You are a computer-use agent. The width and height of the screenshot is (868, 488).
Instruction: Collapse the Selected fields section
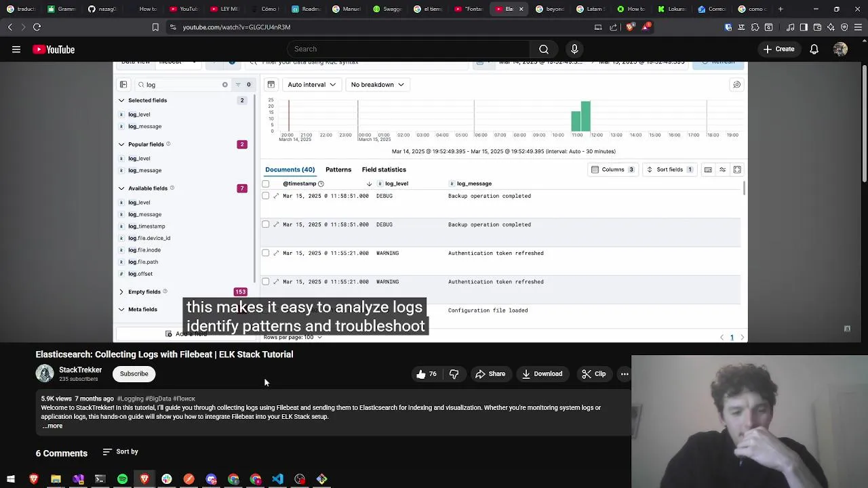[121, 100]
